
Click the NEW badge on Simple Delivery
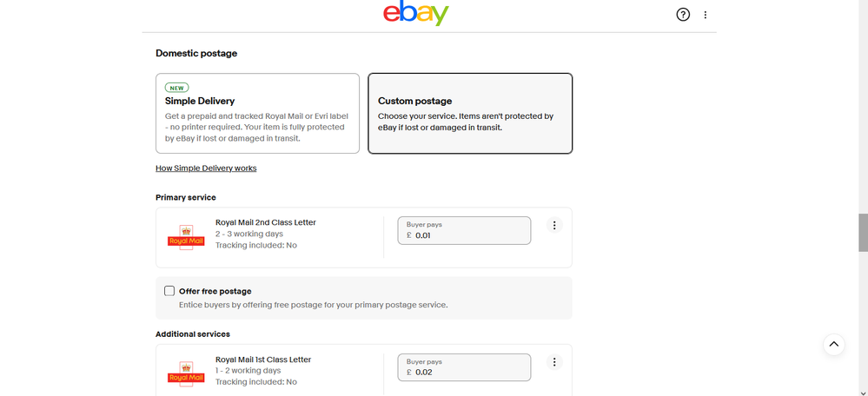[x=177, y=88]
